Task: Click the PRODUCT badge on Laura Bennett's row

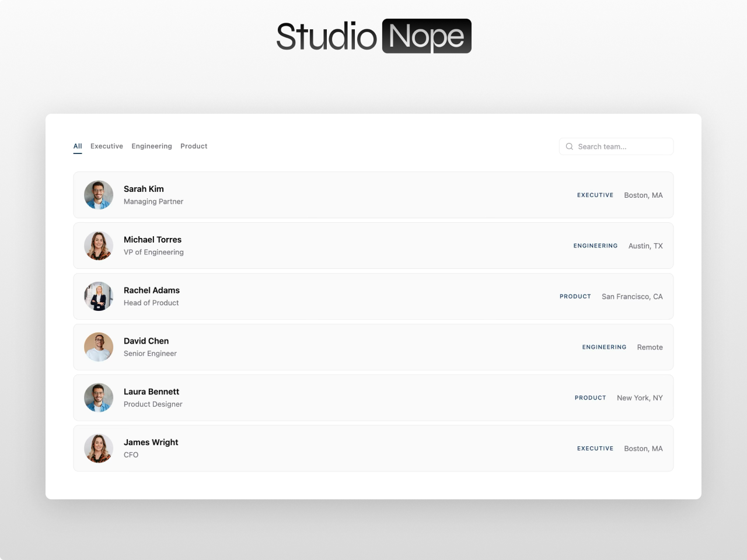Action: click(590, 397)
